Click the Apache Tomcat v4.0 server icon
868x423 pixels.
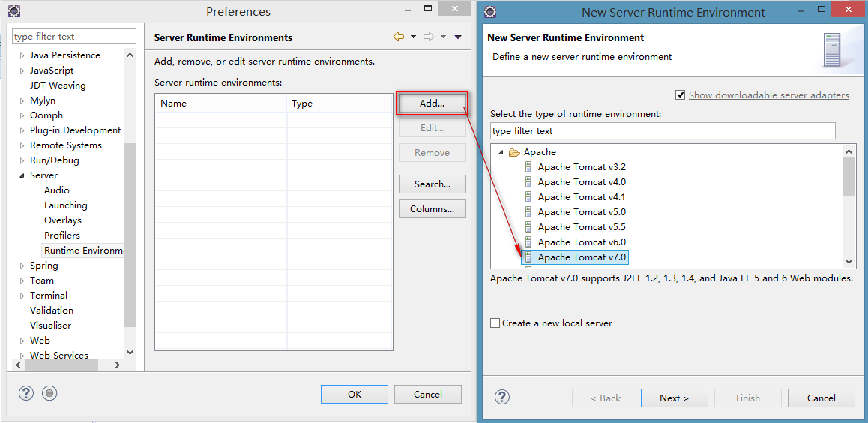pos(528,182)
